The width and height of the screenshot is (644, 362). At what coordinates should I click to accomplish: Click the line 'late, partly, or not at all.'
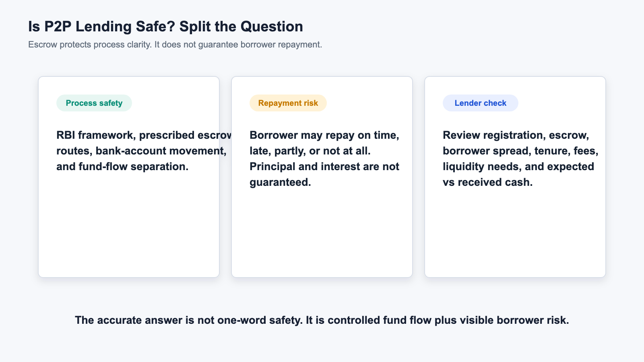click(x=310, y=151)
